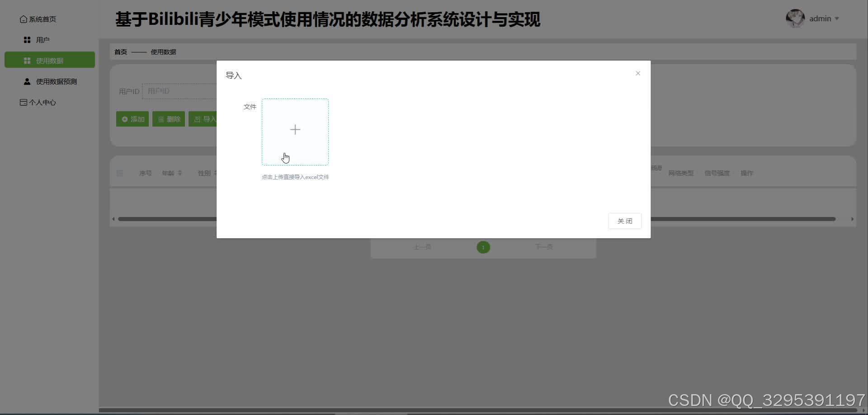This screenshot has width=868, height=415.
Task: Click 首页 in the breadcrumb
Action: coord(120,52)
